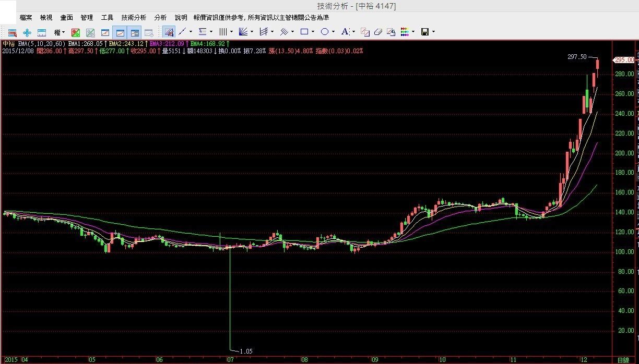Choose the ellipse drawing tool
The height and width of the screenshot is (364, 639).
point(324,32)
